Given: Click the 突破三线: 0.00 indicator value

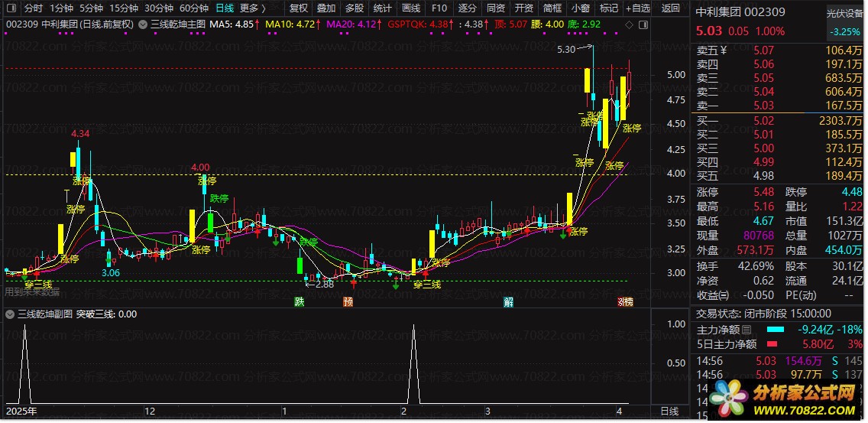Looking at the screenshot, I should 106,314.
